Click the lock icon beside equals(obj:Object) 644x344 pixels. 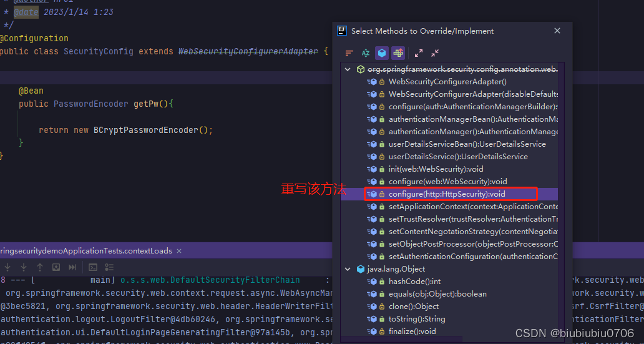coord(381,294)
